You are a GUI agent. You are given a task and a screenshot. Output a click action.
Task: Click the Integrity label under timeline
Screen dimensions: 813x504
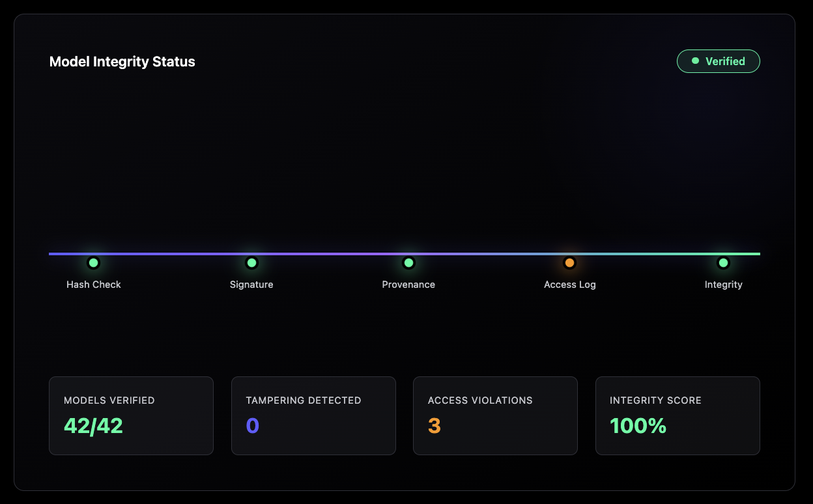pyautogui.click(x=723, y=285)
